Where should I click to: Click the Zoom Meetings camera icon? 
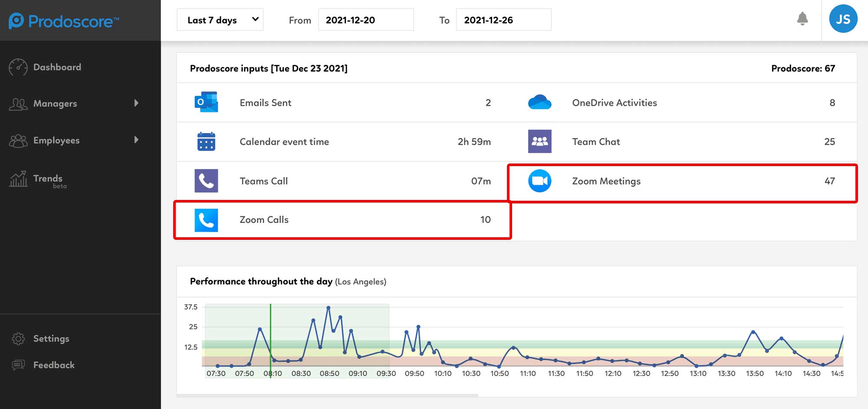point(539,181)
